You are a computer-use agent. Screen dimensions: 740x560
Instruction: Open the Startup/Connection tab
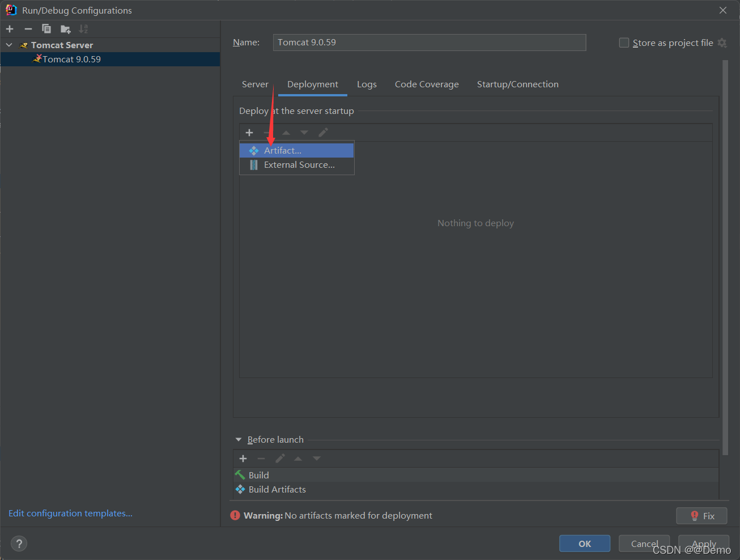pyautogui.click(x=518, y=84)
